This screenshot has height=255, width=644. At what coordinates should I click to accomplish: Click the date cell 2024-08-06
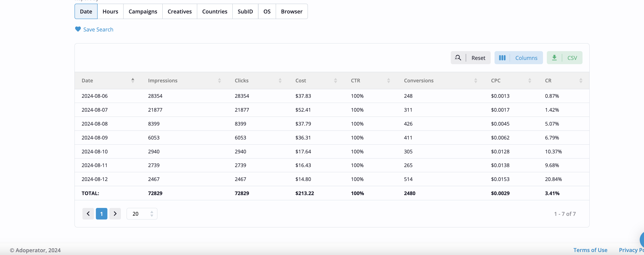click(95, 96)
